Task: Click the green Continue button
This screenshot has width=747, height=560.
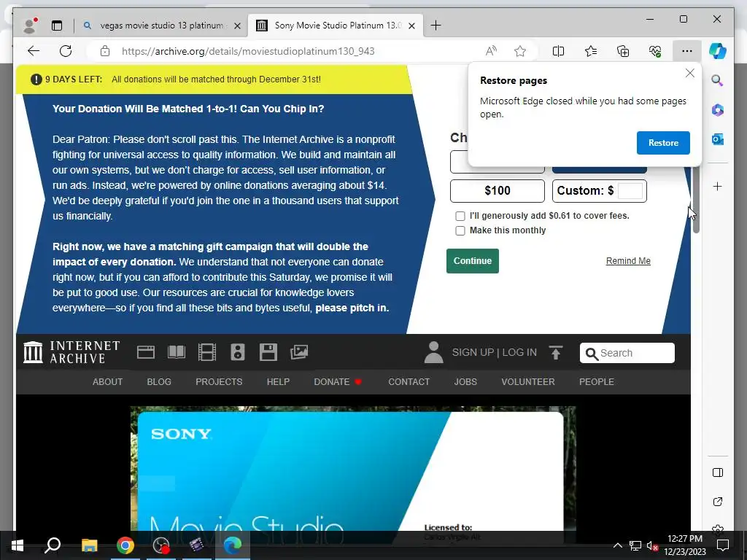Action: click(473, 261)
